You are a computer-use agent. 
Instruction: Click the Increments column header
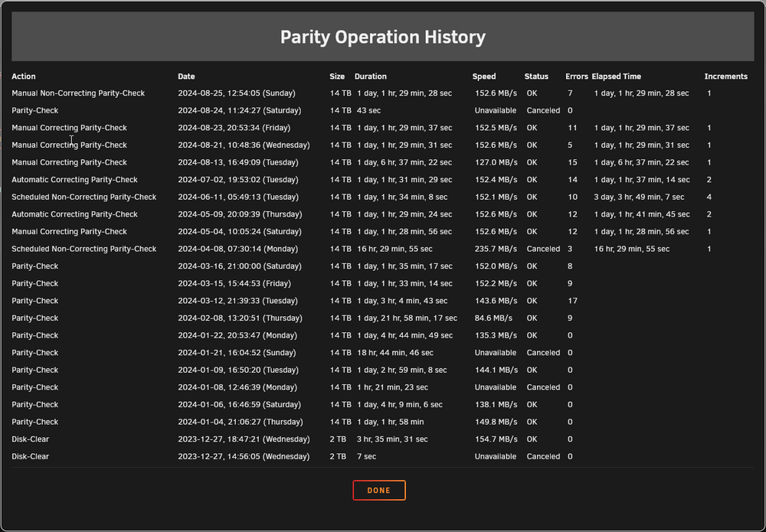726,76
